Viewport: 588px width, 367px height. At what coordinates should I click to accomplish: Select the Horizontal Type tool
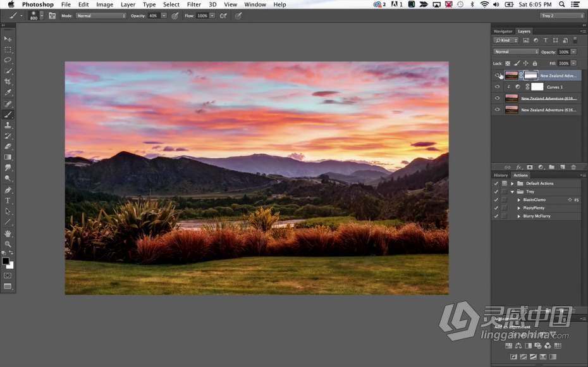(8, 201)
